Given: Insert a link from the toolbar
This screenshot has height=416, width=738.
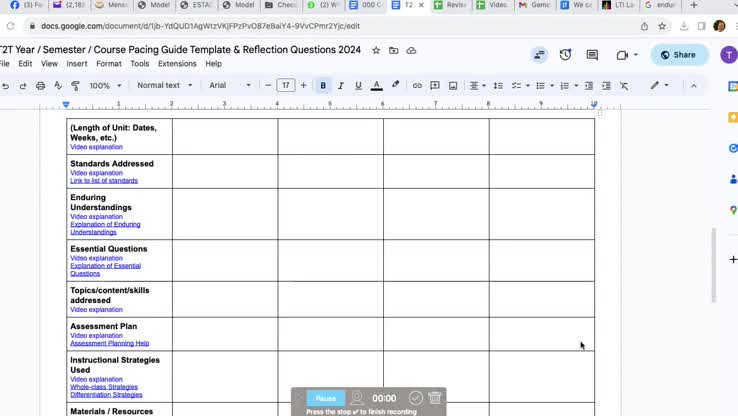Looking at the screenshot, I should click(x=417, y=86).
